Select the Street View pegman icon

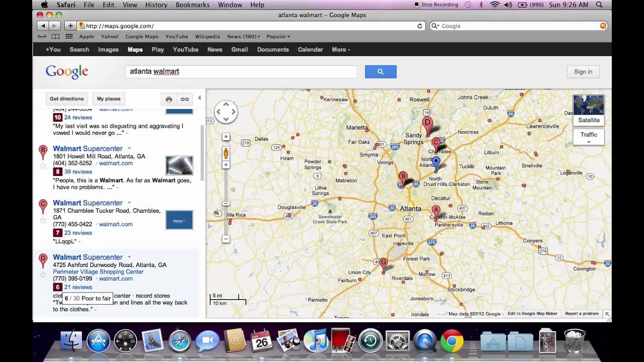[x=226, y=153]
